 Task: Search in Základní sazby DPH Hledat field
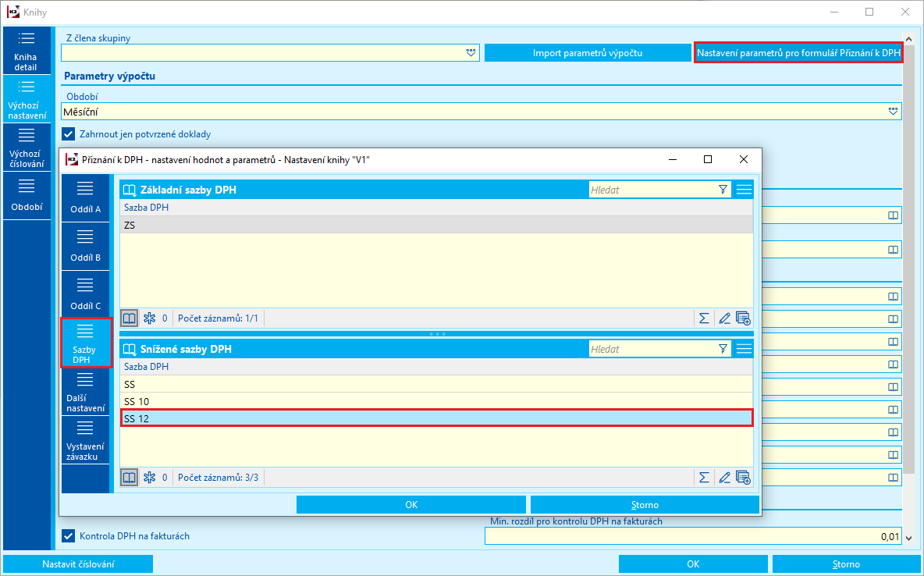pos(652,190)
